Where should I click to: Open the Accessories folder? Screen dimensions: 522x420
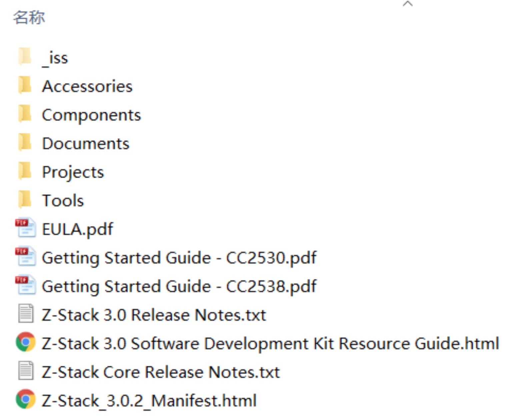pyautogui.click(x=25, y=86)
